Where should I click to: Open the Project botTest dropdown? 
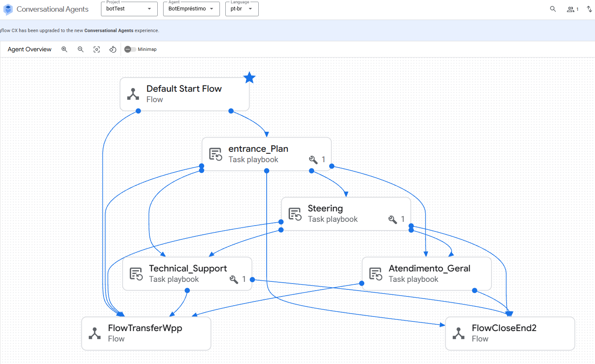coord(129,9)
